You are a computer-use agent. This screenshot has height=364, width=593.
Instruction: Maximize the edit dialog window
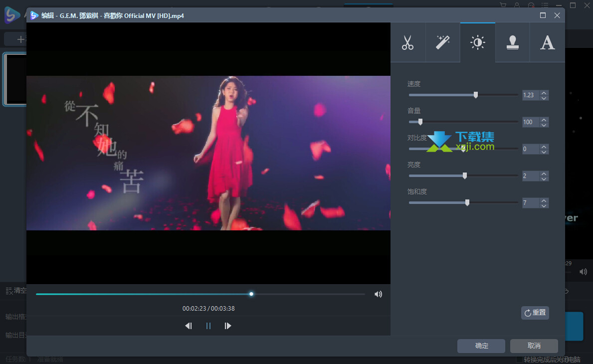pyautogui.click(x=543, y=15)
